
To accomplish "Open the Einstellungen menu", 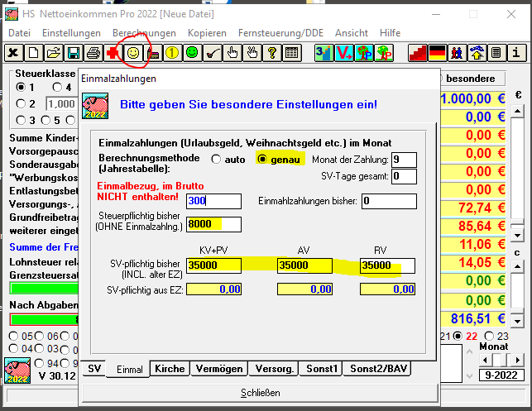I will 71,32.
